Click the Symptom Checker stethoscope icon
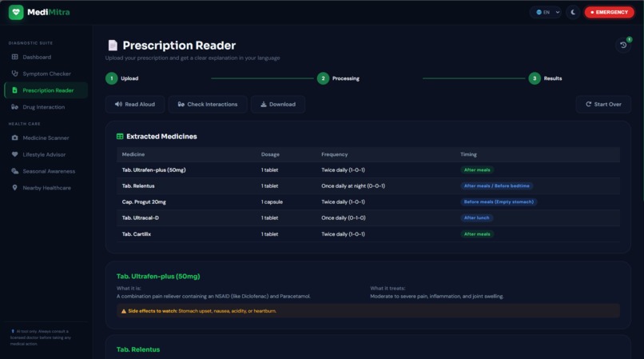 click(x=15, y=74)
